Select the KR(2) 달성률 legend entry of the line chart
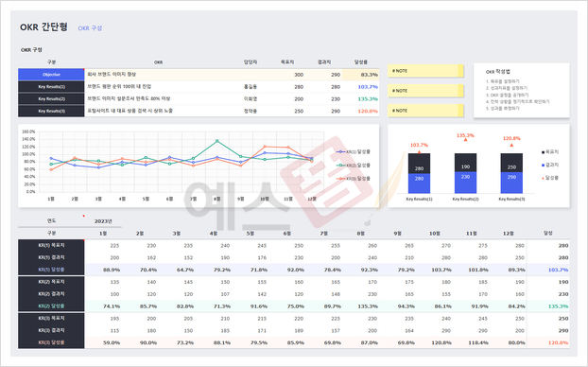588x367 pixels. 354,166
